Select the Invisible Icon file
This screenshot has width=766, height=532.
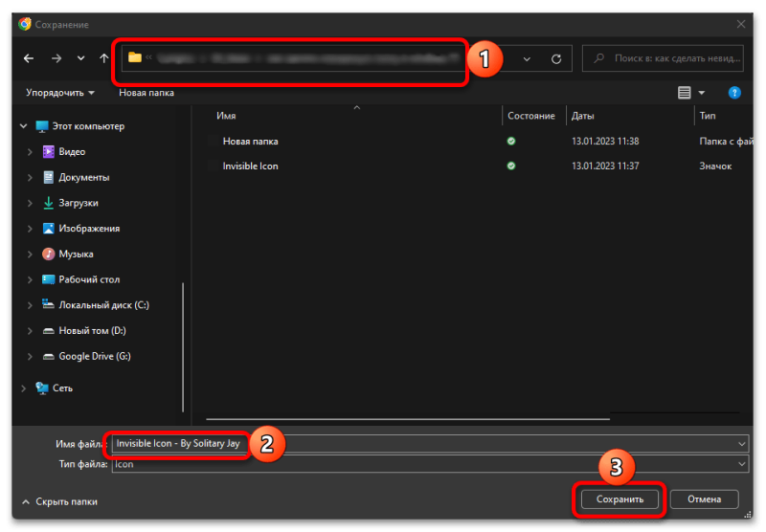coord(250,166)
